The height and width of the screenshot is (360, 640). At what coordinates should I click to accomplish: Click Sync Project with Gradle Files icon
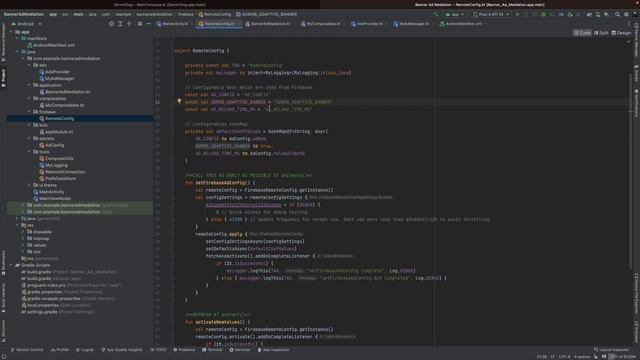(x=589, y=14)
